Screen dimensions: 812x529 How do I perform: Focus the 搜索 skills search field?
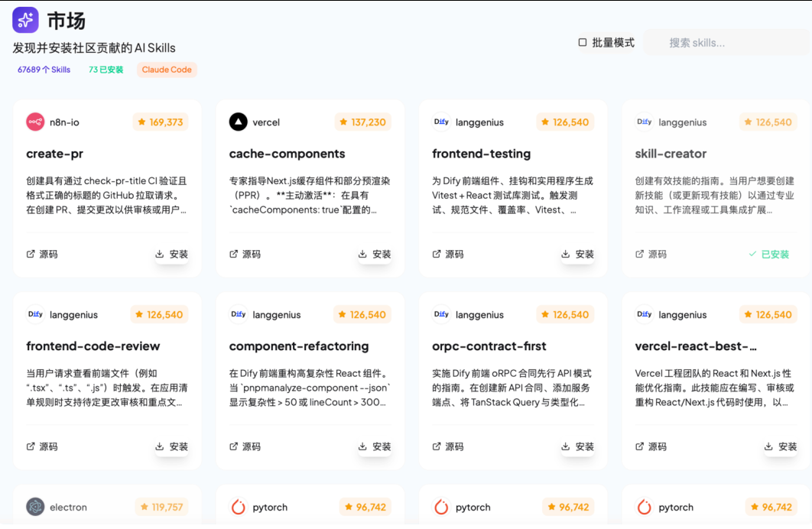pyautogui.click(x=728, y=43)
